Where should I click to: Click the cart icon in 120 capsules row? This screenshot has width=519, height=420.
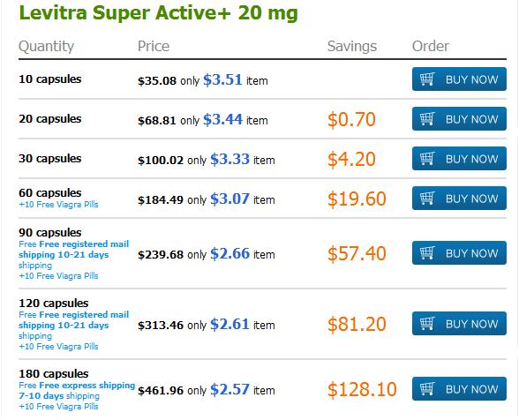tap(427, 323)
